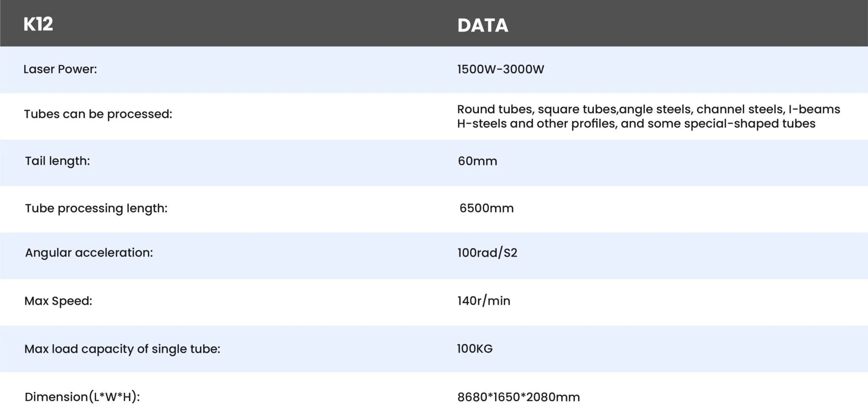The width and height of the screenshot is (868, 418).
Task: Click the DATA column header
Action: 483,25
